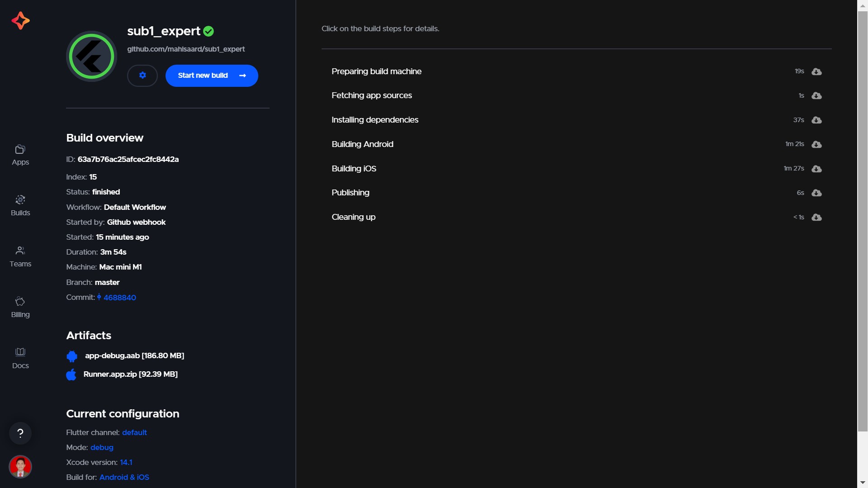Open the Teams section in sidebar
868x488 pixels.
point(20,256)
